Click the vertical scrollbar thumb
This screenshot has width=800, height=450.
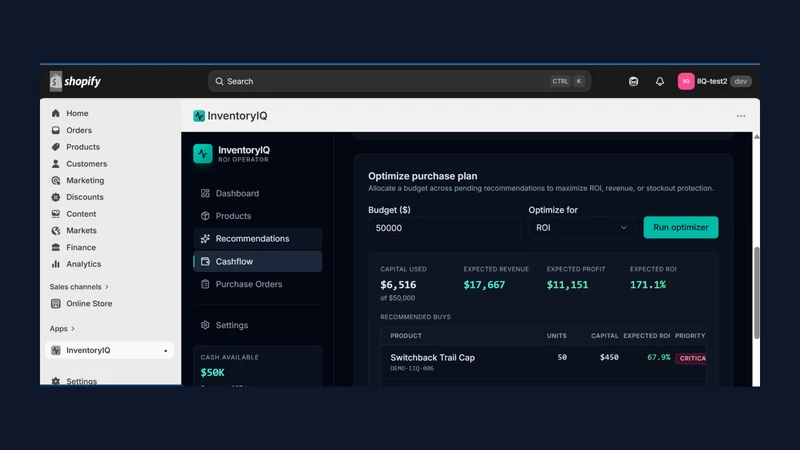tap(757, 293)
